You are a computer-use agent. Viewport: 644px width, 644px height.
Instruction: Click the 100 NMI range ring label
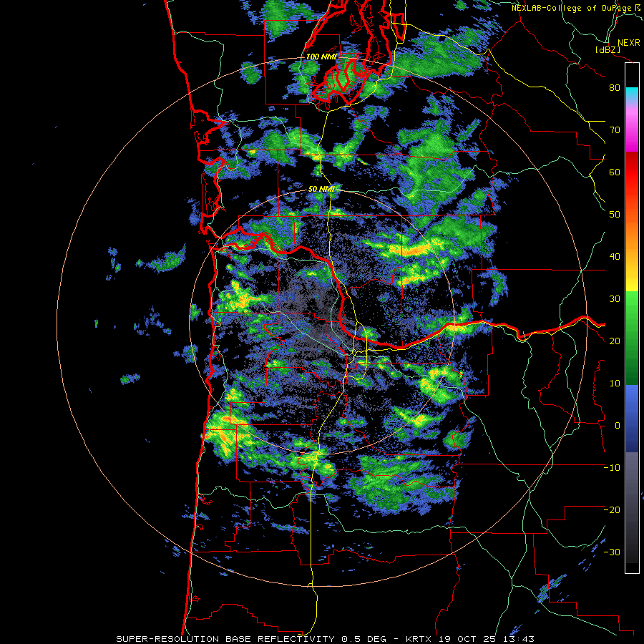[x=321, y=57]
